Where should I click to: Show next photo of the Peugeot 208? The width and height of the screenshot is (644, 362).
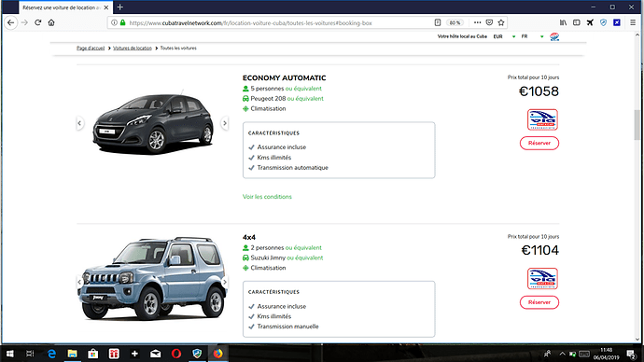(x=225, y=123)
